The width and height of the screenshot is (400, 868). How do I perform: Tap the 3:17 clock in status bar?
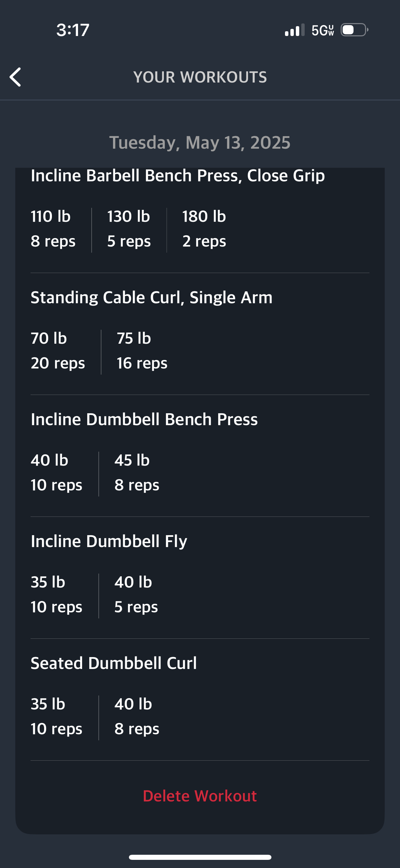[x=73, y=30]
